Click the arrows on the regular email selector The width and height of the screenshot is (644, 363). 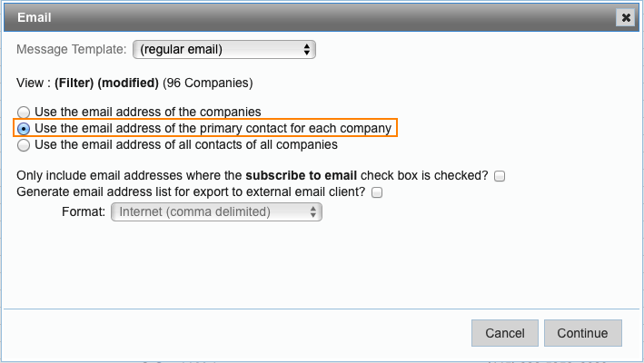[307, 49]
